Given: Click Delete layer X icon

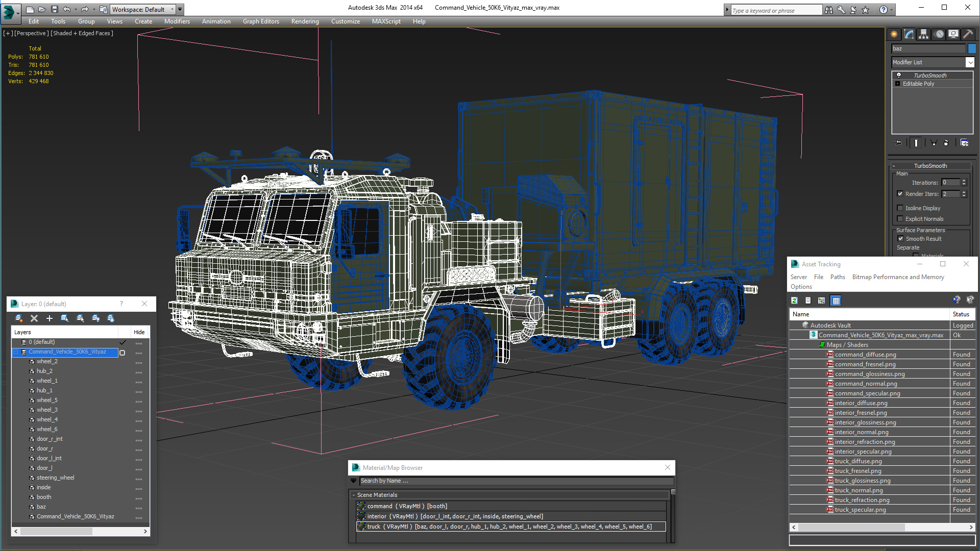Looking at the screenshot, I should click(34, 318).
